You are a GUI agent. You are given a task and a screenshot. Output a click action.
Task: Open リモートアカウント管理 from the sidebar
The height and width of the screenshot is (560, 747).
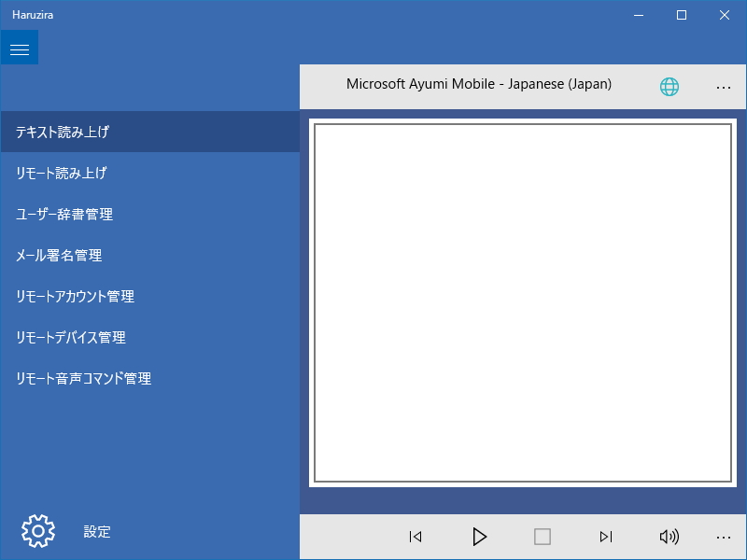(x=74, y=296)
